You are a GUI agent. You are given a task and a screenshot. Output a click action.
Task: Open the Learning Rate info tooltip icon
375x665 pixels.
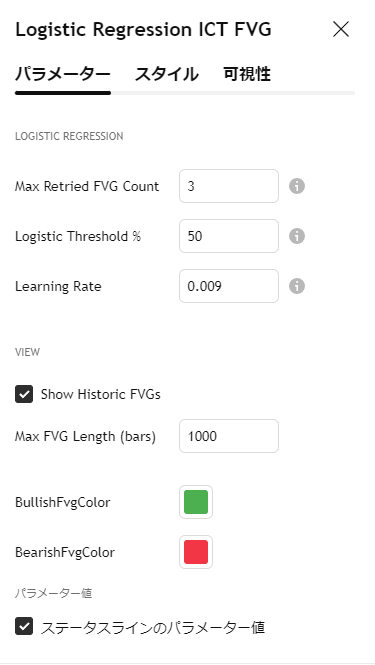297,286
